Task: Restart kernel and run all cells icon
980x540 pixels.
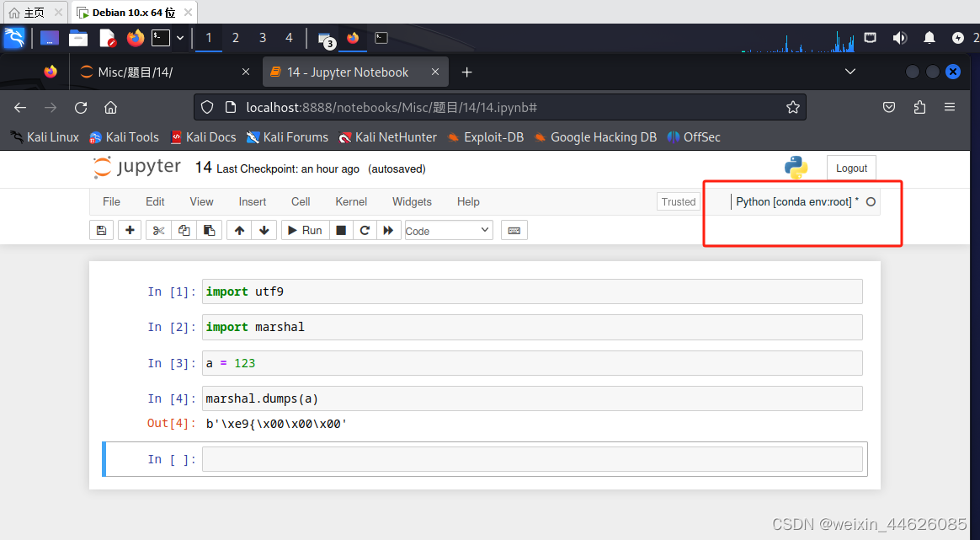Action: pyautogui.click(x=389, y=229)
